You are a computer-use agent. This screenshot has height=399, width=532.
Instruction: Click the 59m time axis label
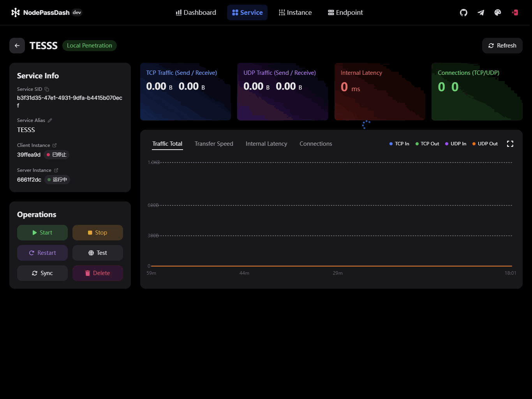pos(151,273)
